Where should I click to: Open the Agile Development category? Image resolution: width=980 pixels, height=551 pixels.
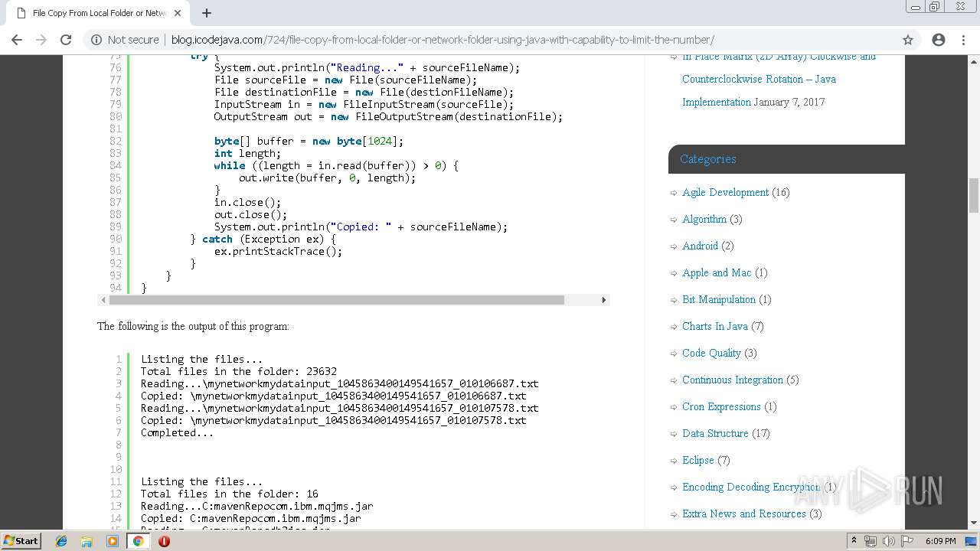pos(725,192)
